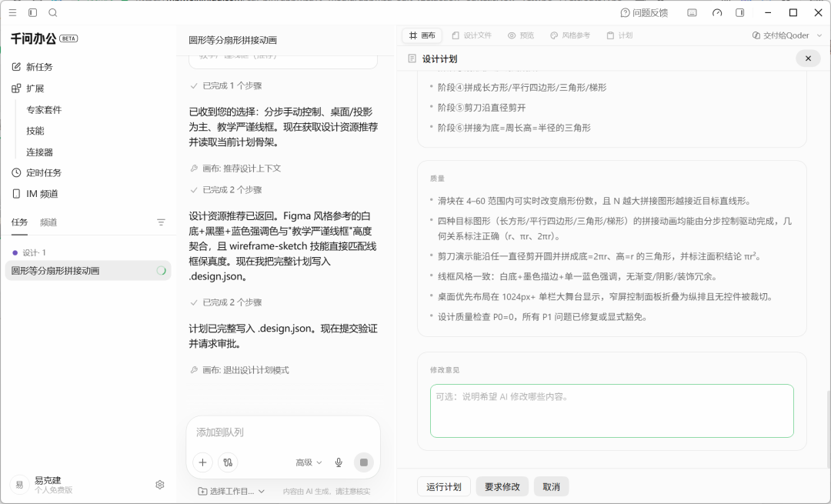Open 画布: 推荐设计上下文 tool call
This screenshot has height=504, width=831.
[236, 169]
